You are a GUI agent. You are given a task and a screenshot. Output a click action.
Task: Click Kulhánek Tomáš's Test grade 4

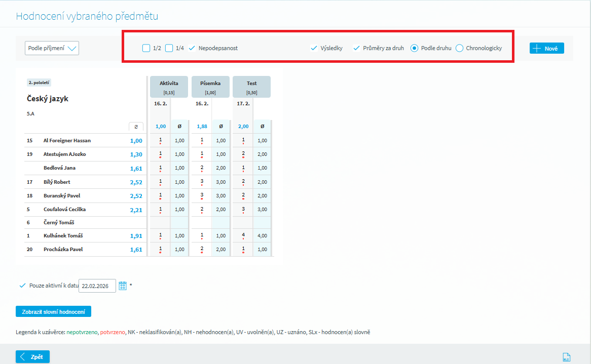pyautogui.click(x=243, y=235)
